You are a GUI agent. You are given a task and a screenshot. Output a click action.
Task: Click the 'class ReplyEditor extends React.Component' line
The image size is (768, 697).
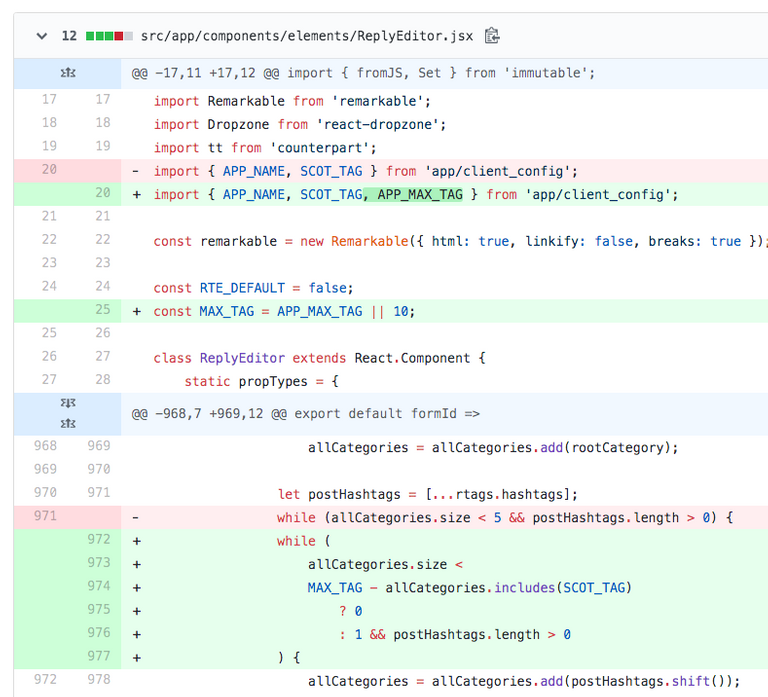(x=319, y=358)
